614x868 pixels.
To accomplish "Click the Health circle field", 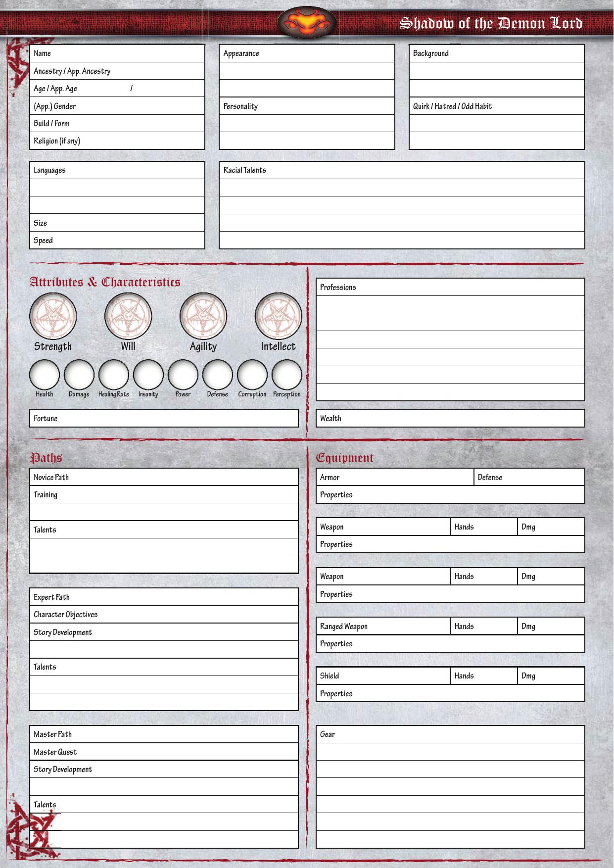I will click(45, 375).
